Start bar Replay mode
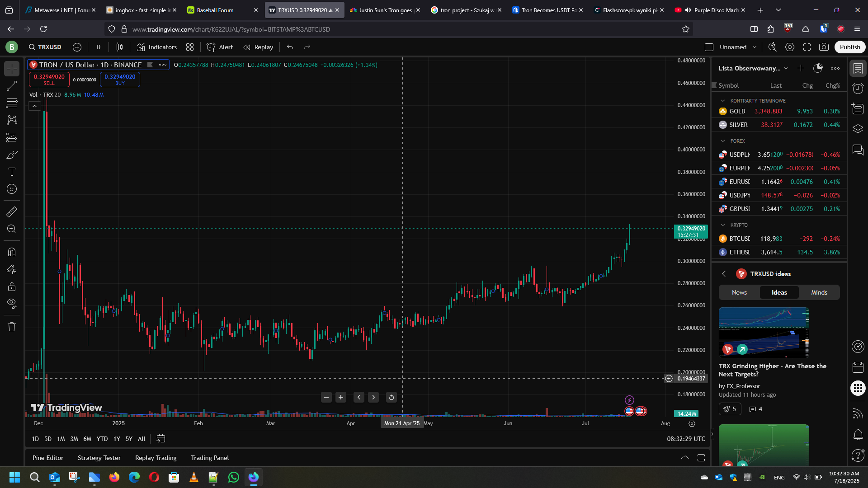 (x=258, y=47)
